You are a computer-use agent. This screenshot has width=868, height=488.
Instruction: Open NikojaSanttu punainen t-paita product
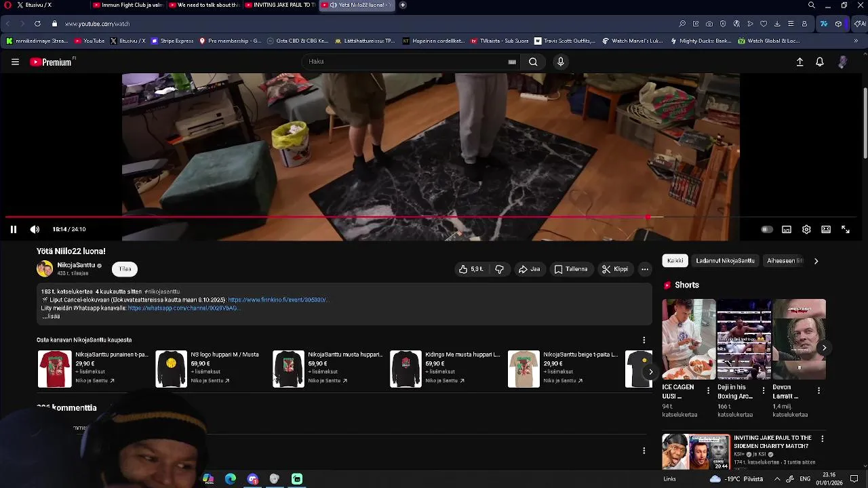tap(93, 368)
